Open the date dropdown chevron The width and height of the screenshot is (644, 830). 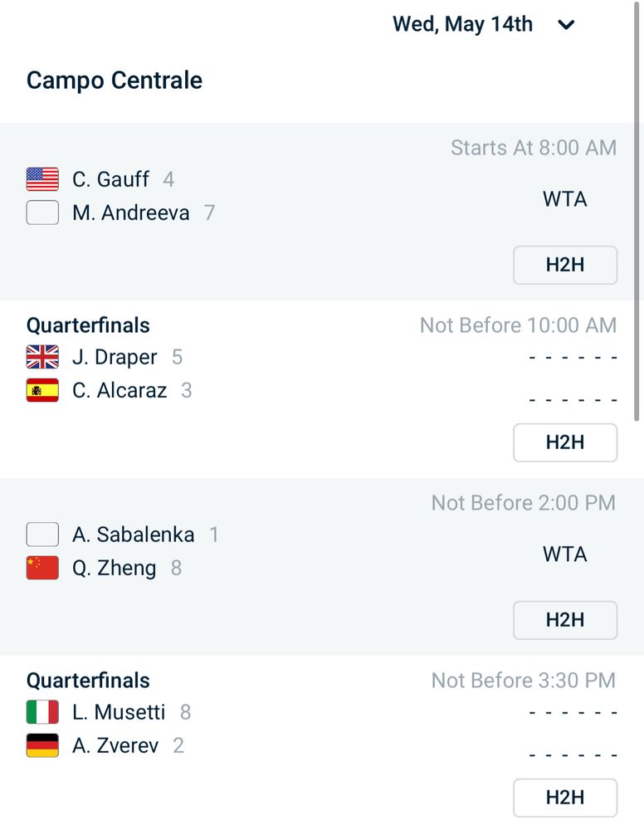(x=566, y=25)
